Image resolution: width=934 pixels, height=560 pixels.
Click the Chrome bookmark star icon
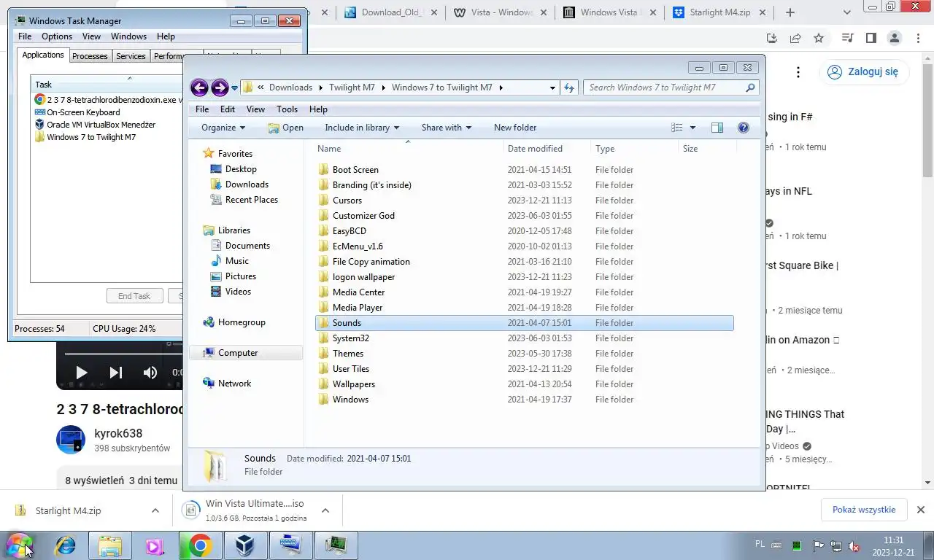819,38
